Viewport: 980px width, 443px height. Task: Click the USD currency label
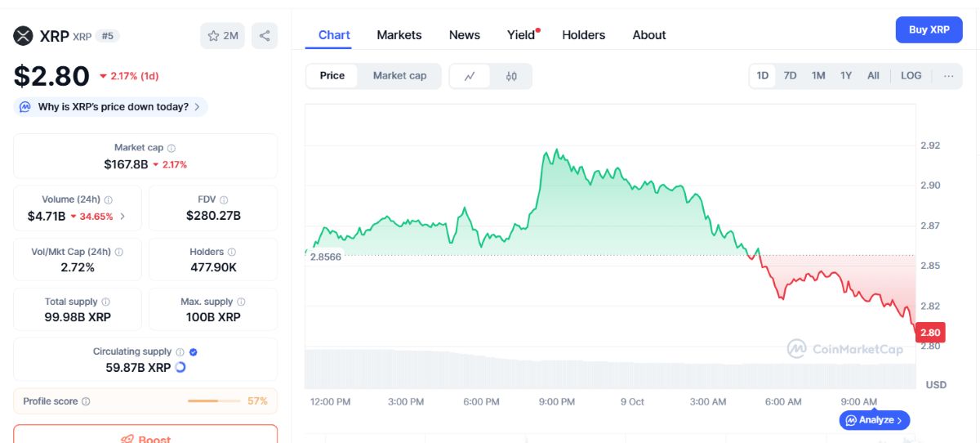(936, 384)
